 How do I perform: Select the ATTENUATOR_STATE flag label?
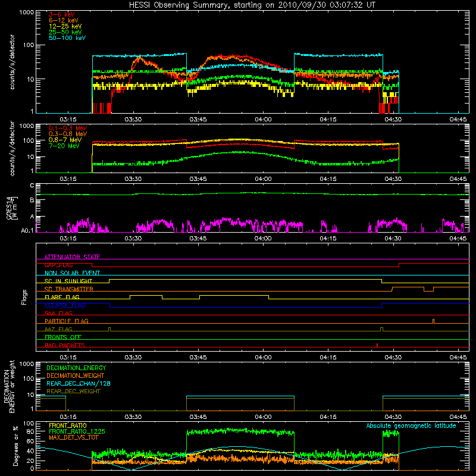pyautogui.click(x=72, y=257)
